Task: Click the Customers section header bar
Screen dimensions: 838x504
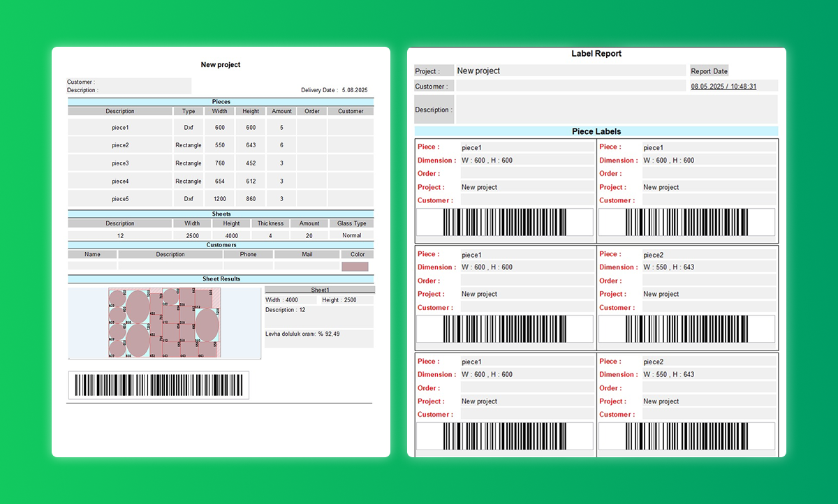Action: pyautogui.click(x=221, y=244)
